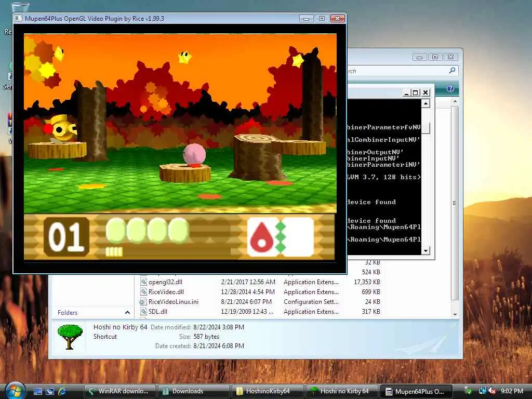This screenshot has height=399, width=532.
Task: Click Date modified 8/22/2024 3:08 PM value
Action: (219, 327)
